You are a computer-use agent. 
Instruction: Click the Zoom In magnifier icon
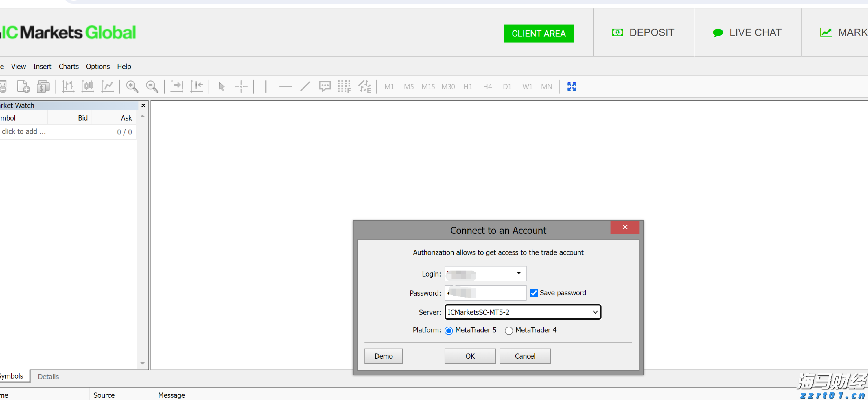[132, 86]
